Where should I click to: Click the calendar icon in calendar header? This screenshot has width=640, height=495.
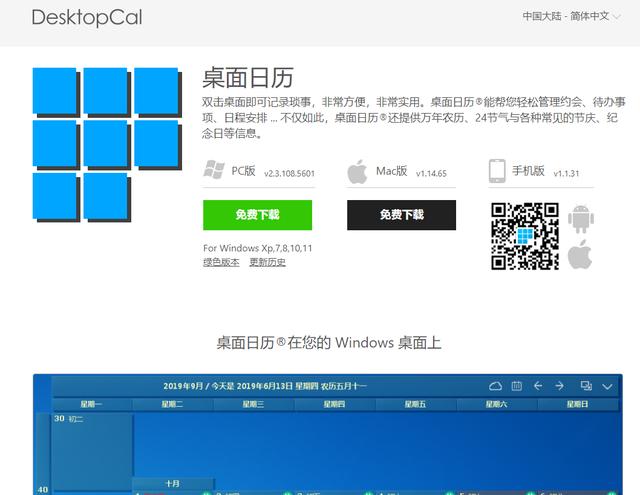pyautogui.click(x=517, y=386)
